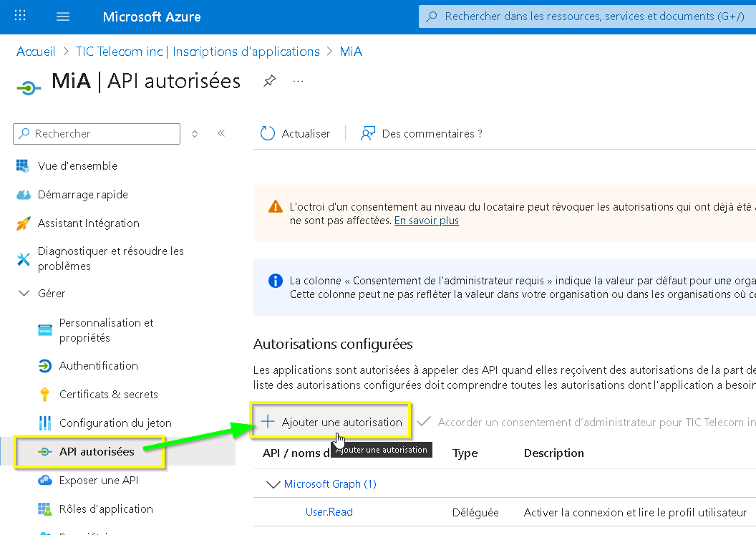Open TIC Telecom inc Inscriptions d'applications breadcrumb
The width and height of the screenshot is (756, 535).
click(198, 52)
